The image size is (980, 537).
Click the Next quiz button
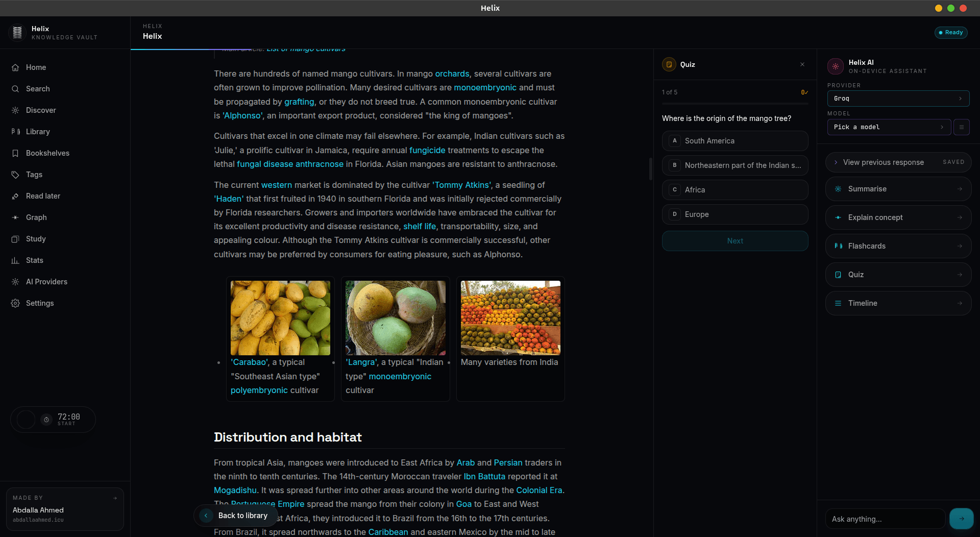735,241
